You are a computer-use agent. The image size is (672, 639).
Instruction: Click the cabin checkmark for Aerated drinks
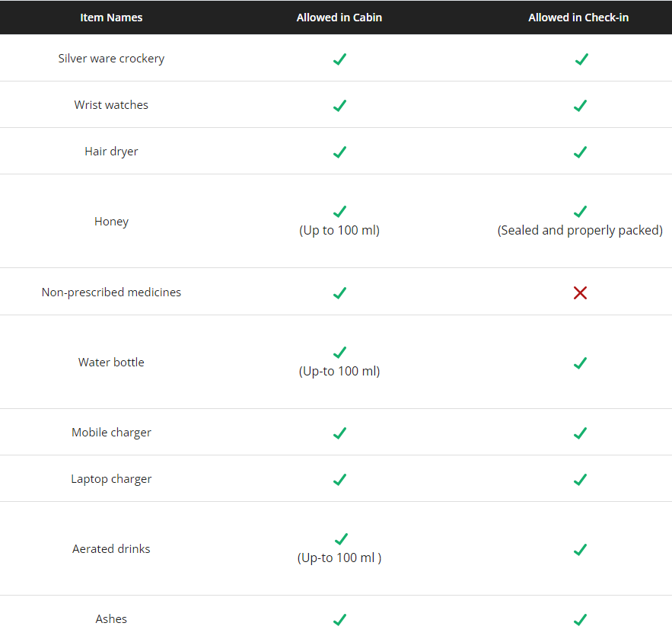341,538
